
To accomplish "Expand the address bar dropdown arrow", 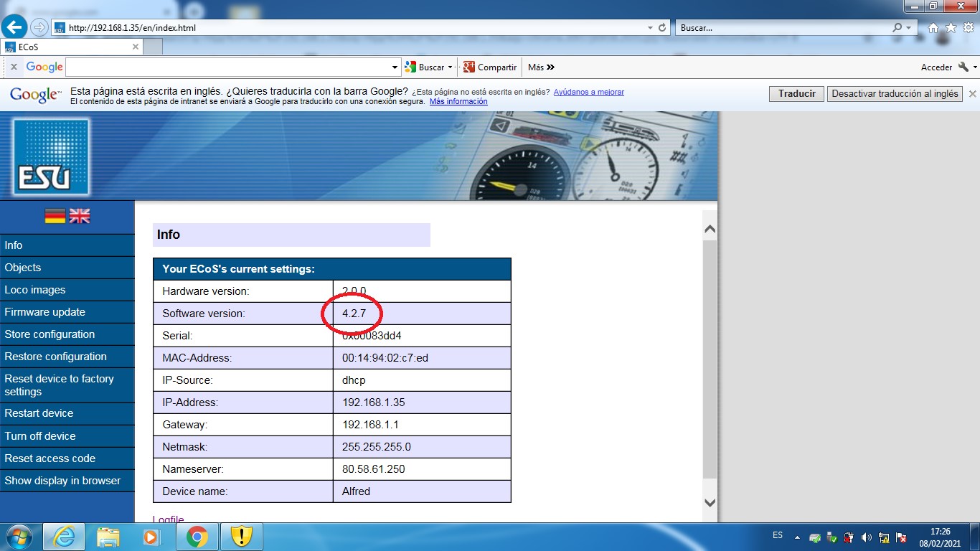I will coord(649,28).
